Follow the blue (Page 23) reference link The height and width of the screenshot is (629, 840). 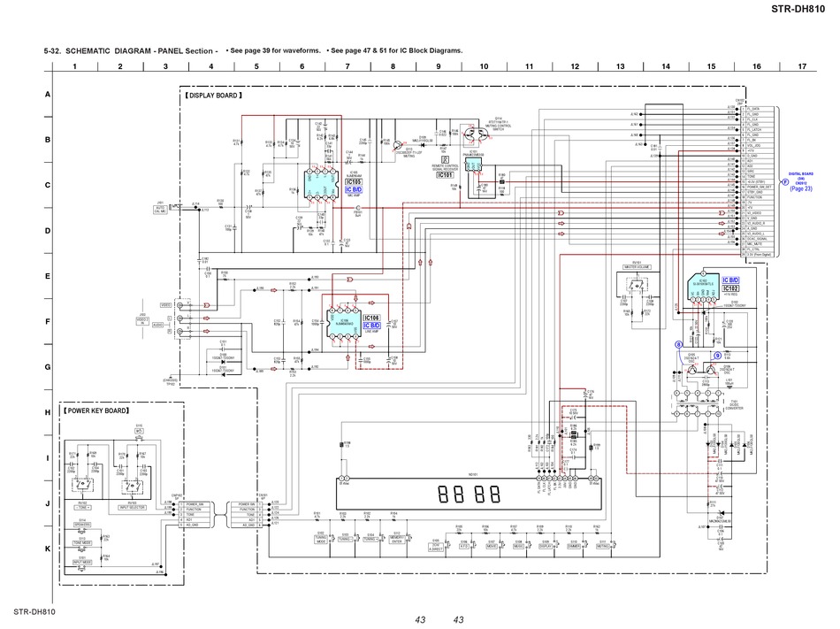(801, 188)
